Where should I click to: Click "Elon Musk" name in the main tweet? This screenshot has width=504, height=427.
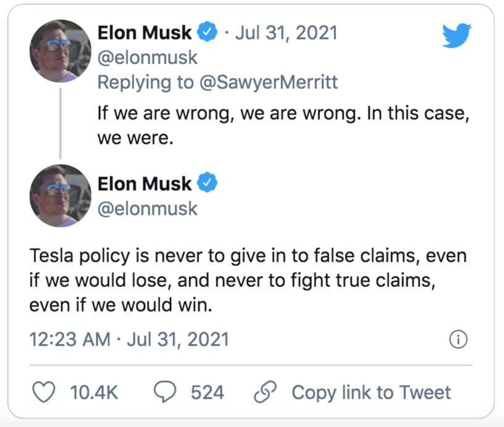pyautogui.click(x=145, y=183)
